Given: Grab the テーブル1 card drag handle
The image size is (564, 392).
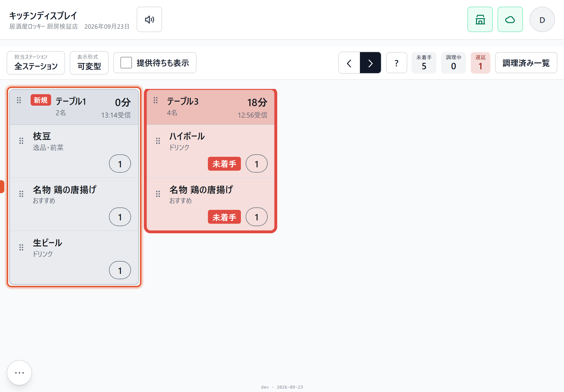Looking at the screenshot, I should [x=19, y=100].
